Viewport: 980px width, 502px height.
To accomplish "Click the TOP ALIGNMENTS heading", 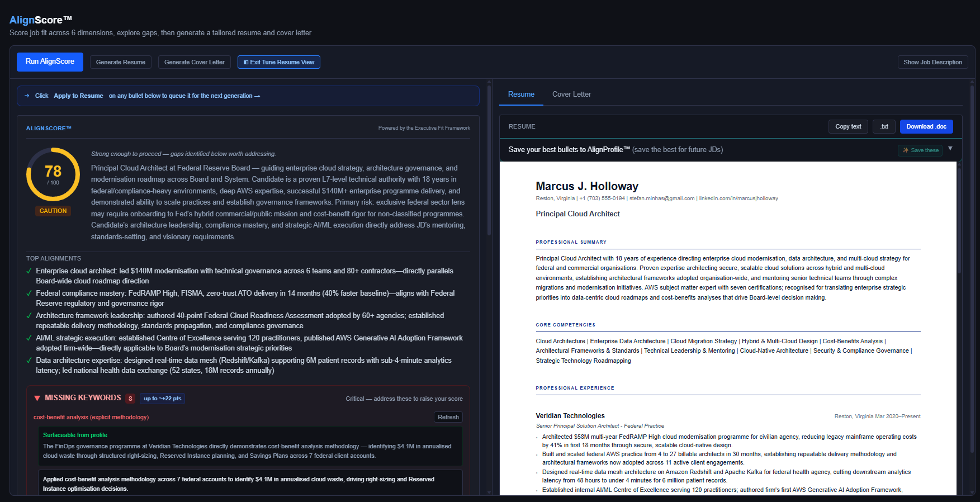I will click(x=54, y=258).
